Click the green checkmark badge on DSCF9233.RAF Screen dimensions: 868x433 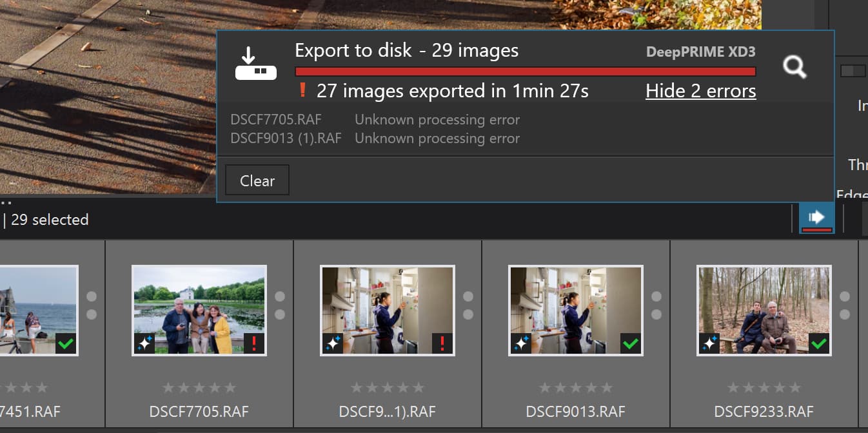tap(818, 344)
